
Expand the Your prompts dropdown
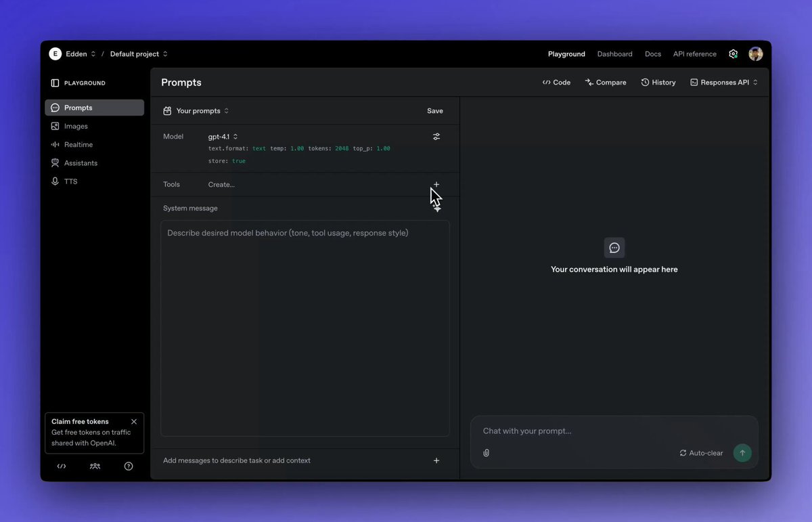[x=202, y=111]
